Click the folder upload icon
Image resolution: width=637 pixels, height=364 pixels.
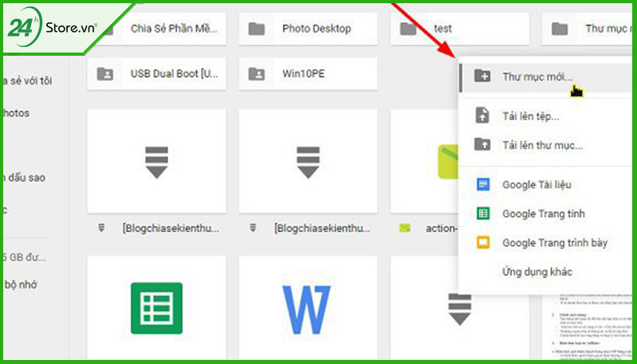[x=482, y=144]
